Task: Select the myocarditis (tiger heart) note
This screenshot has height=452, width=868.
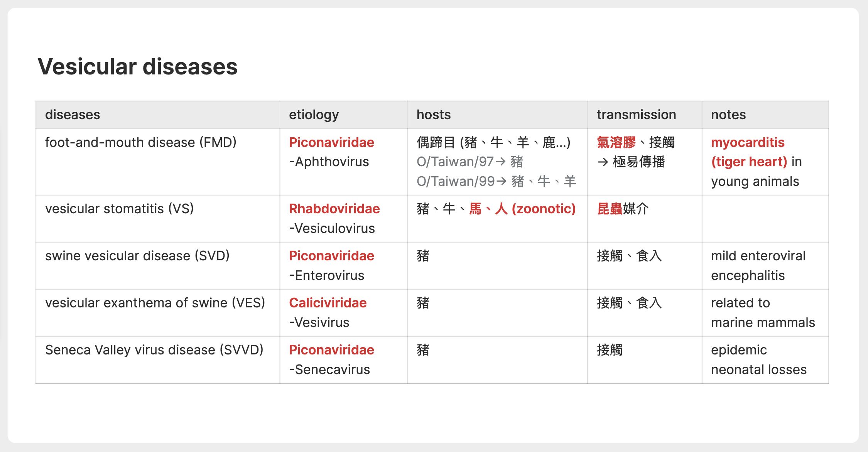Action: pyautogui.click(x=748, y=152)
